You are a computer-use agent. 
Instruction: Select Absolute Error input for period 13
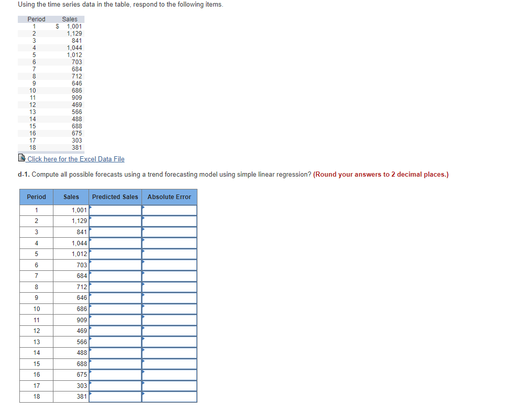click(x=169, y=342)
